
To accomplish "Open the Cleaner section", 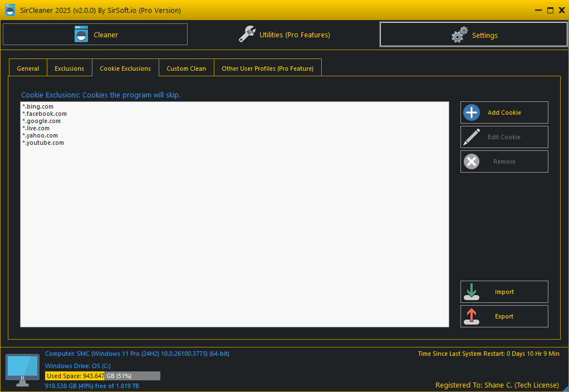I will coord(95,35).
